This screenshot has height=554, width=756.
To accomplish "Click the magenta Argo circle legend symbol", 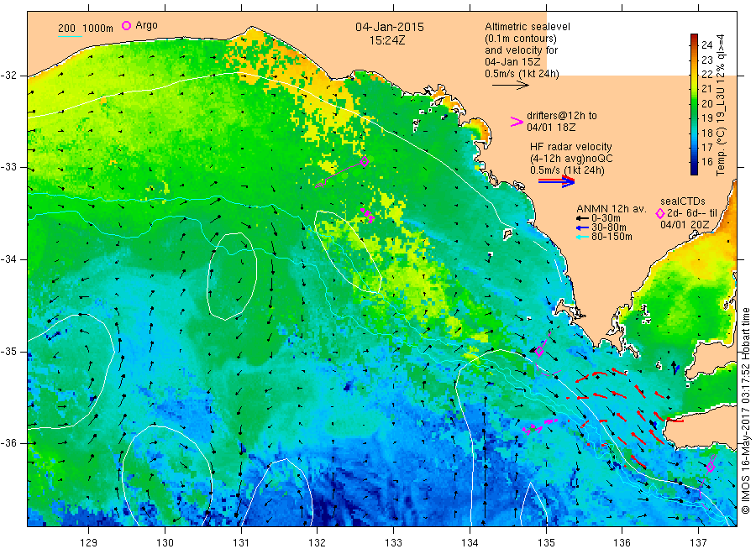I will pos(126,25).
